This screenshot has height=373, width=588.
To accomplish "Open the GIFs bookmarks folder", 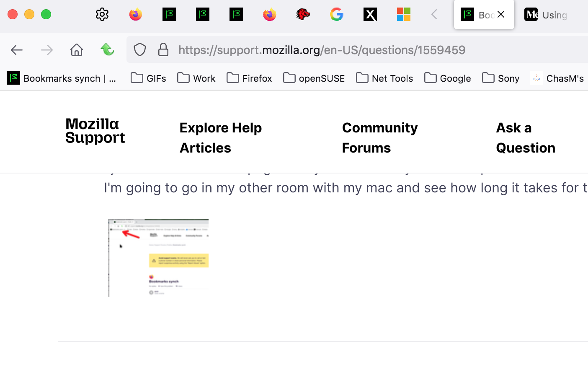I will 148,78.
